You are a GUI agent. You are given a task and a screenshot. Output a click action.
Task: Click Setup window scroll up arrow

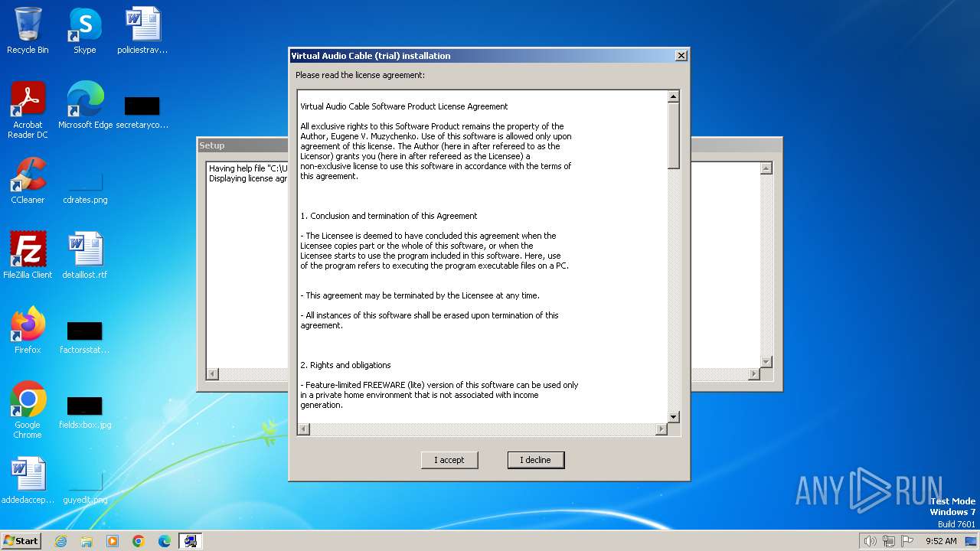[766, 168]
